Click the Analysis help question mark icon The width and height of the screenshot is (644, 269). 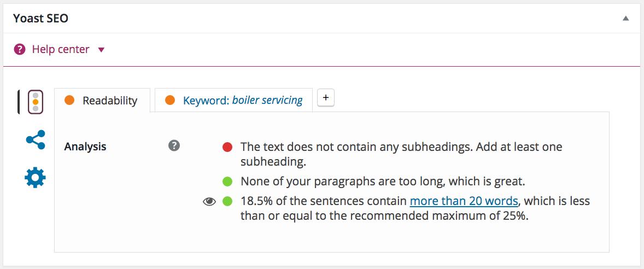click(174, 145)
